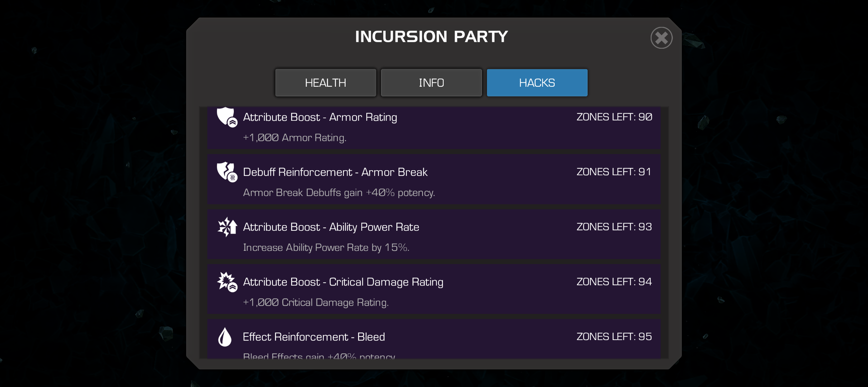
Task: Select Effect Reinforcement - Bleed title
Action: pyautogui.click(x=314, y=337)
